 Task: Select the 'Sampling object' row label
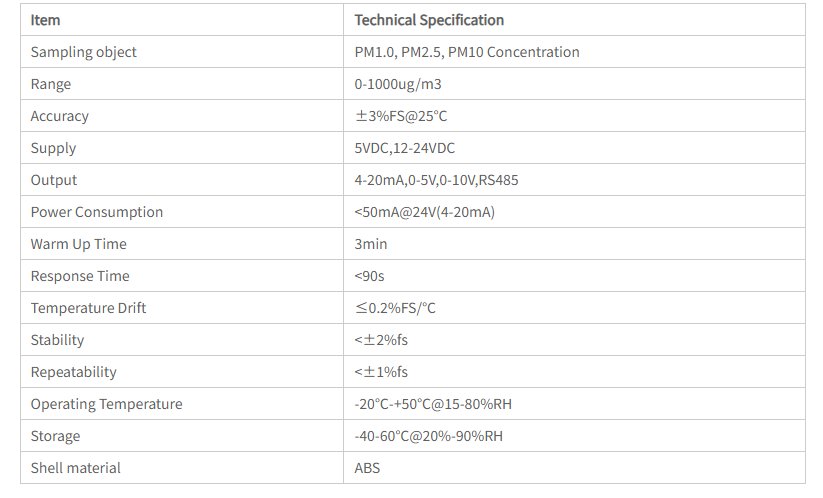[x=83, y=52]
